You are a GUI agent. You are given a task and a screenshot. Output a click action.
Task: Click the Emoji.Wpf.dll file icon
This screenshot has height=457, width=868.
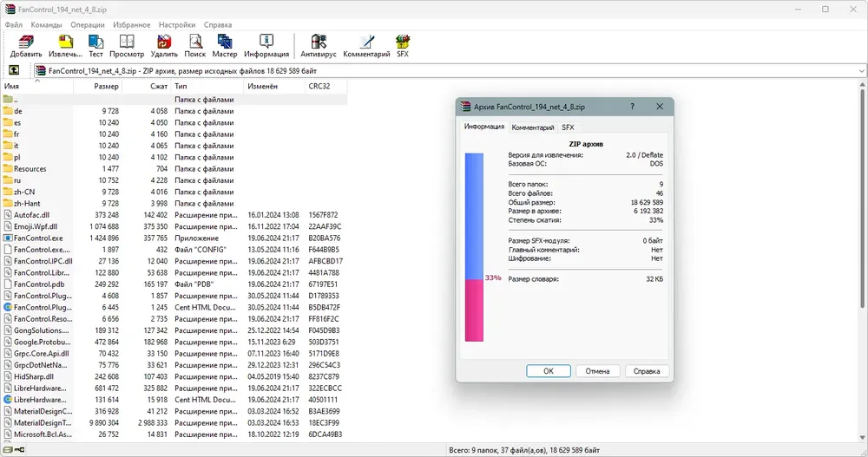8,226
